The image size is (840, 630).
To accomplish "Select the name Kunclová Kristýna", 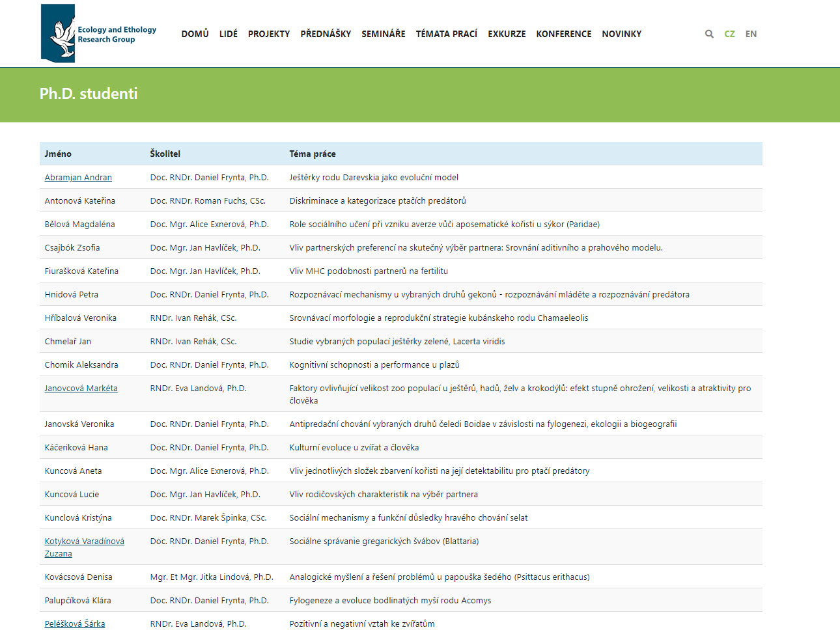I will click(78, 517).
